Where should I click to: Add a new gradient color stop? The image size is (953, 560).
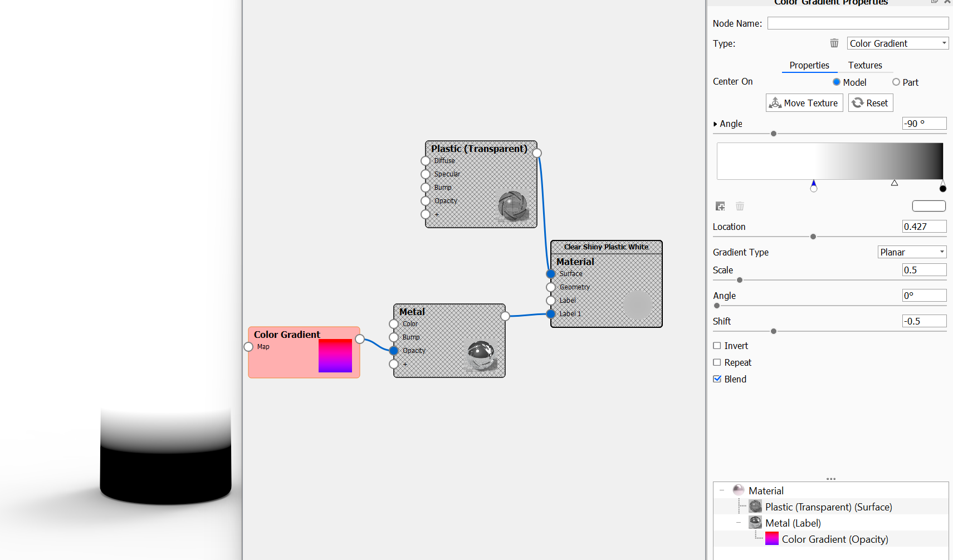point(720,207)
